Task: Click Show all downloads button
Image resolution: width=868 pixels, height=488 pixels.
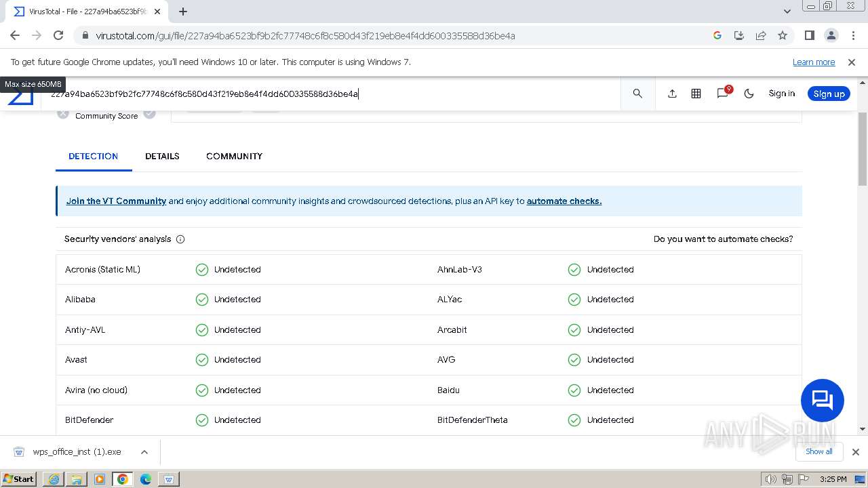Action: pyautogui.click(x=819, y=451)
